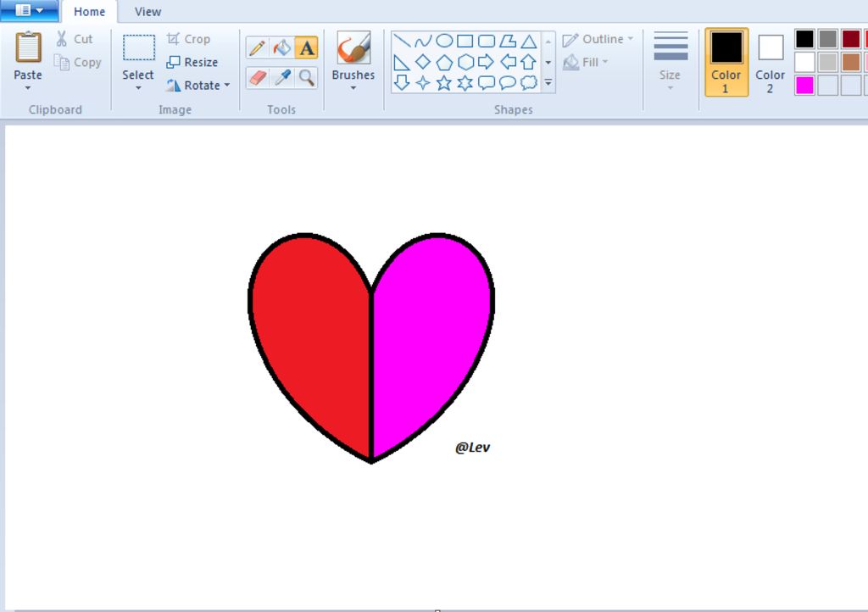Choose the Line shape
Screen dimensions: 868x612
click(x=401, y=41)
